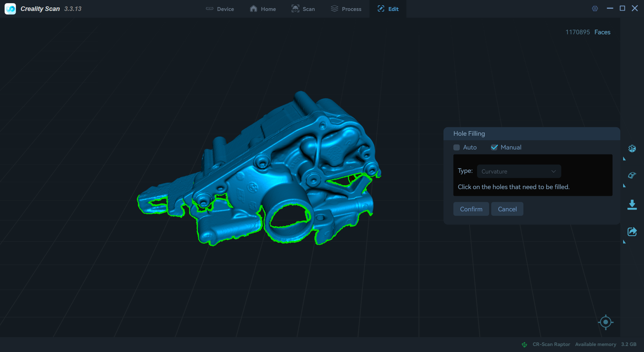Select the Edit tab
The image size is (644, 352).
pyautogui.click(x=388, y=9)
